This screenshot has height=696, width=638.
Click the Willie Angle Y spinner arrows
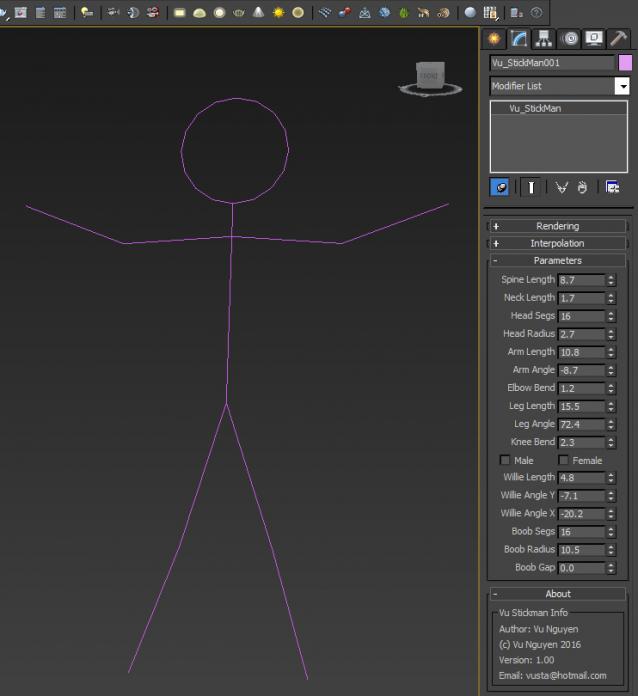pos(611,496)
